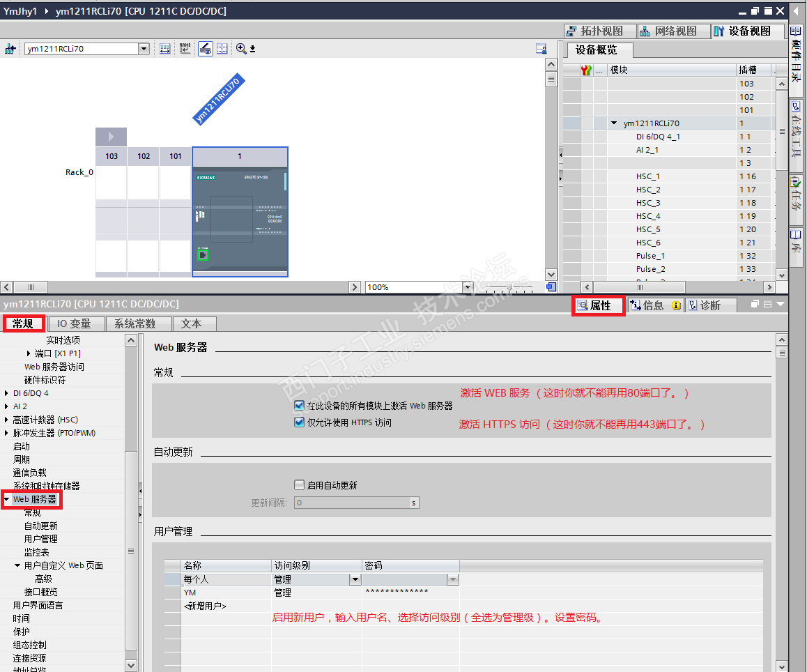The height and width of the screenshot is (672, 807).
Task: Open the 100% zoom level dropdown
Action: click(x=468, y=287)
